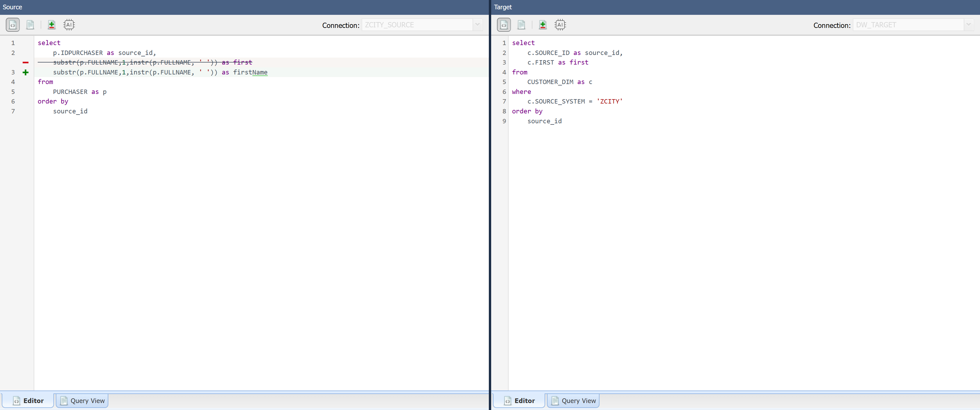Switch to the Source Editor tab
This screenshot has width=980, height=410.
coord(28,400)
